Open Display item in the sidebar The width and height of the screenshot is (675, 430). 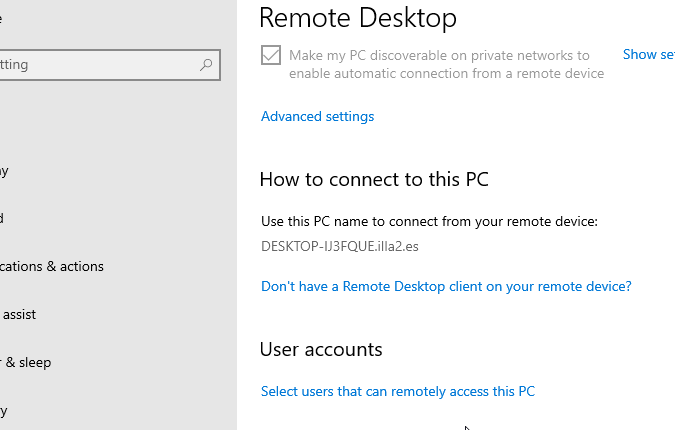[x=4, y=170]
